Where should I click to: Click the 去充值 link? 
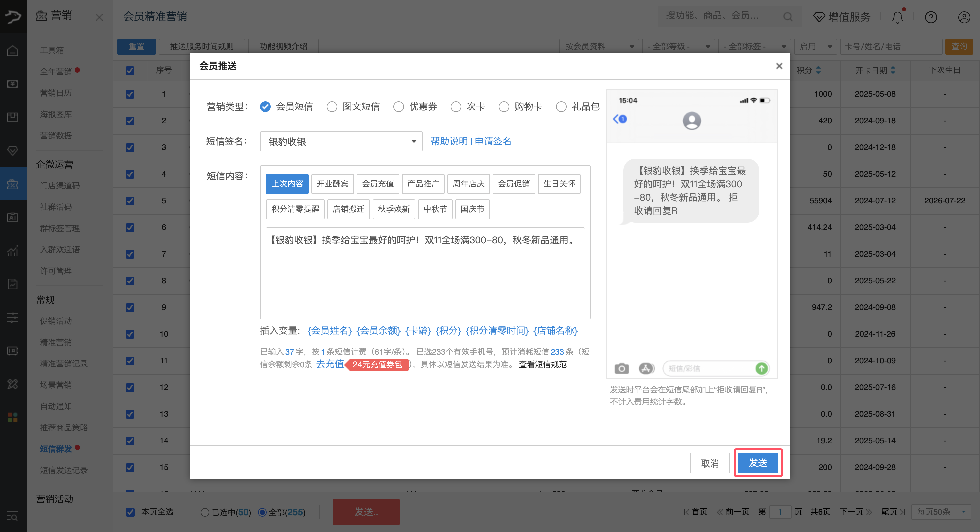(x=330, y=364)
